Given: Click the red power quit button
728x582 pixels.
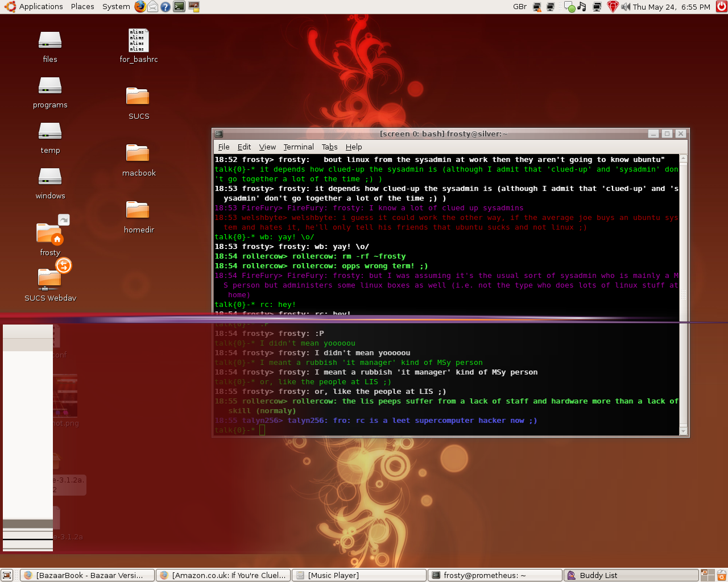Looking at the screenshot, I should click(721, 7).
